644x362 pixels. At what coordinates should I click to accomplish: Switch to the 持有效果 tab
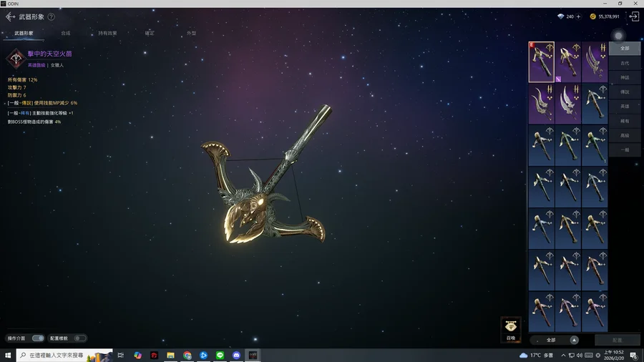[107, 33]
